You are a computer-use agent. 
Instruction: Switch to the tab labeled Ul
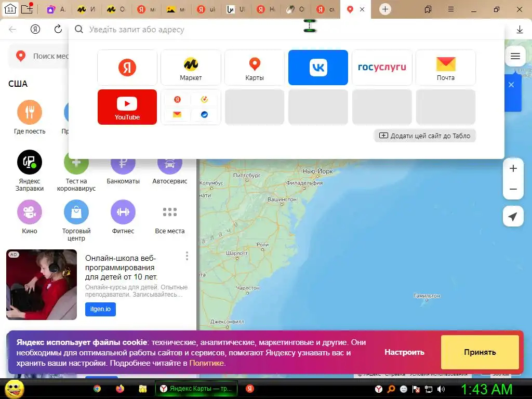click(x=236, y=9)
